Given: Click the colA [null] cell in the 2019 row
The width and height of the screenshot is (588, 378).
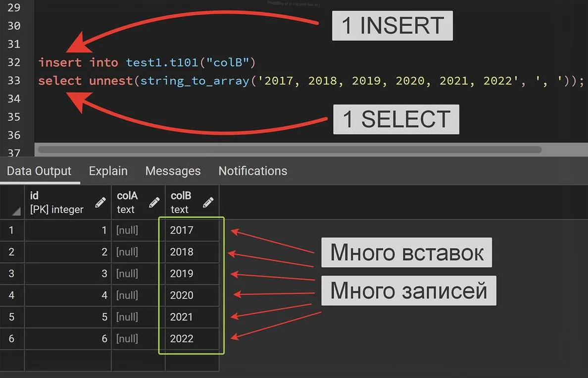Looking at the screenshot, I should pyautogui.click(x=139, y=274).
